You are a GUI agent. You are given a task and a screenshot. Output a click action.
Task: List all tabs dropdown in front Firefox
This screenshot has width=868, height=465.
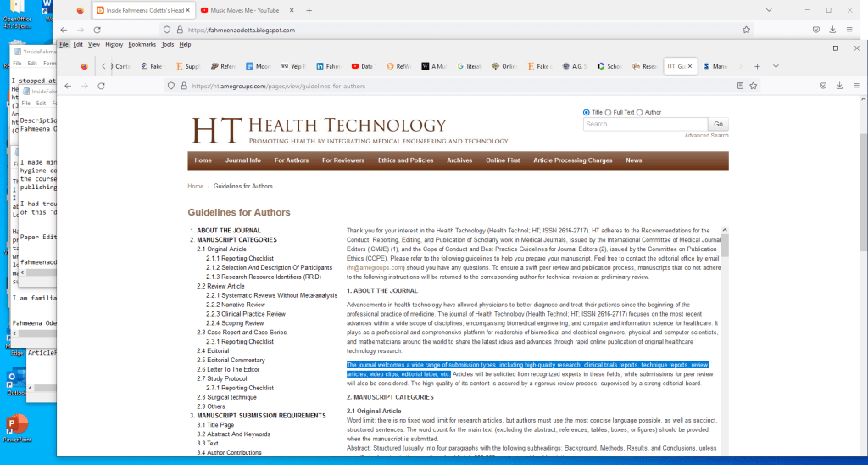[776, 66]
